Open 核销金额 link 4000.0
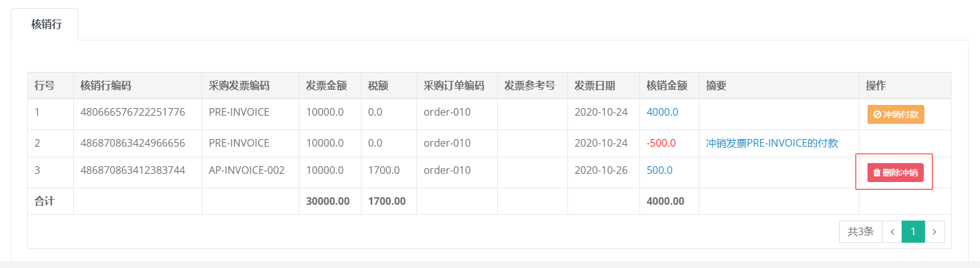The width and height of the screenshot is (980, 268). point(662,112)
